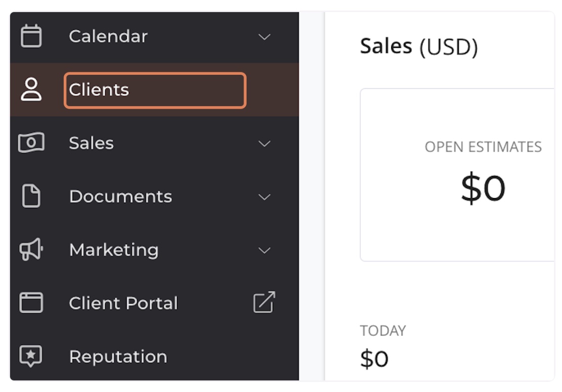Click the Clients person icon
Viewport: 562px width, 392px height.
point(31,90)
